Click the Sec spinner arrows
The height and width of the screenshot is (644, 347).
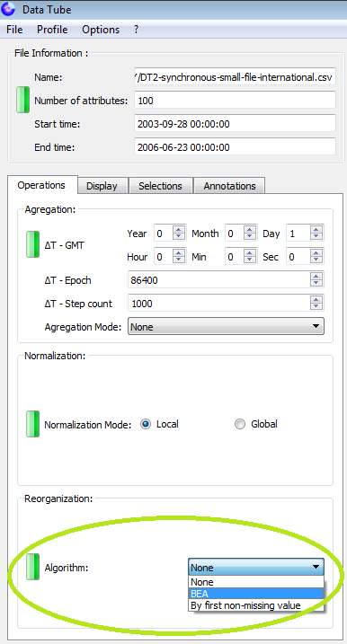[x=316, y=257]
